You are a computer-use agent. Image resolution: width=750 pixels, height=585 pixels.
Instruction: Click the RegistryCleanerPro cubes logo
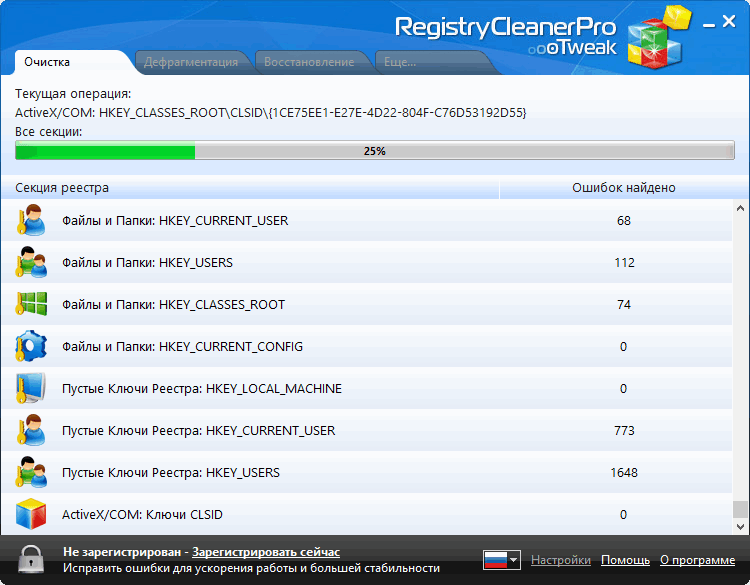tap(659, 37)
